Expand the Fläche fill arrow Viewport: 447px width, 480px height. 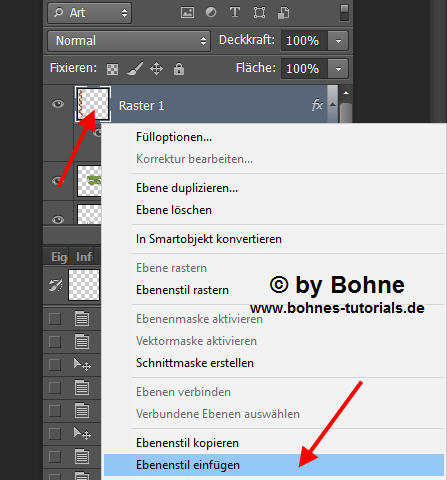tap(338, 69)
